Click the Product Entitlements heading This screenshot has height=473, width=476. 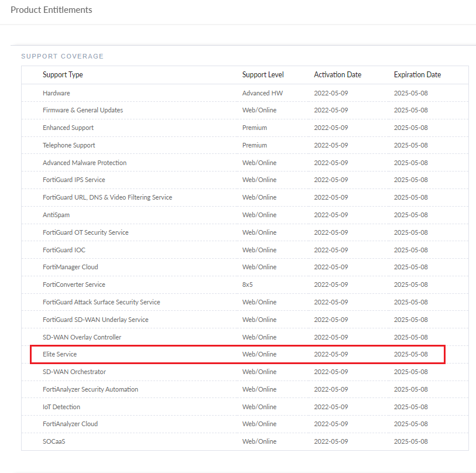[52, 10]
